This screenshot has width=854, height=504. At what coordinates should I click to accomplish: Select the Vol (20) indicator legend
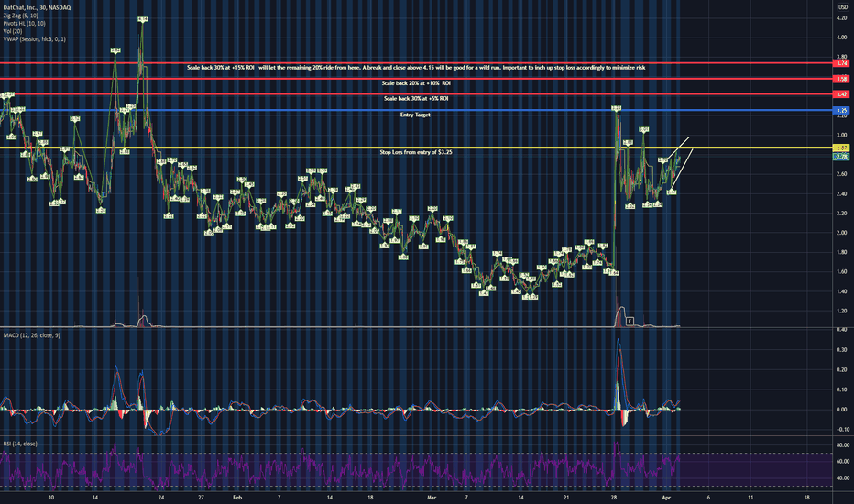(13, 31)
